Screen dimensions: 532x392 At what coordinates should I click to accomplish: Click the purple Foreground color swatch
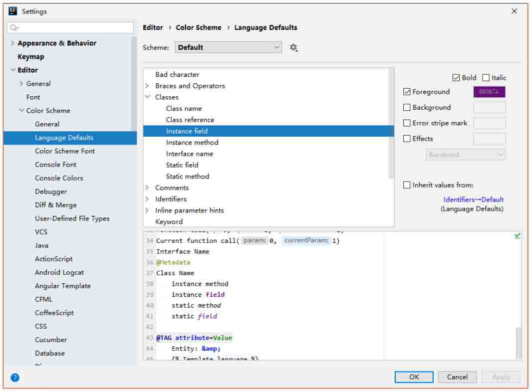pyautogui.click(x=489, y=92)
